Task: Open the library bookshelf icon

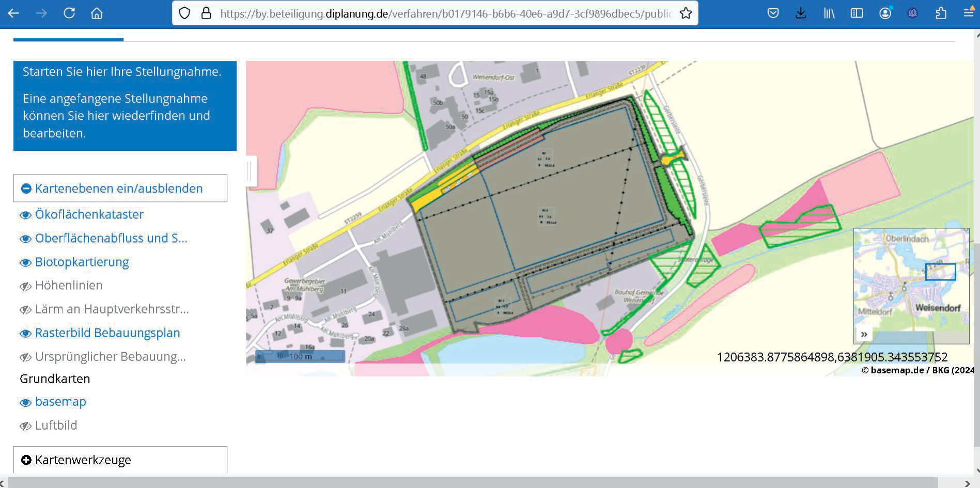Action: click(829, 13)
